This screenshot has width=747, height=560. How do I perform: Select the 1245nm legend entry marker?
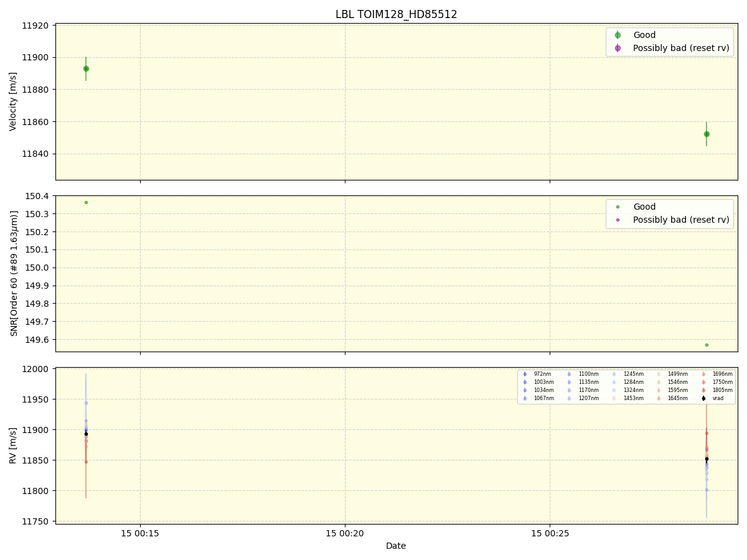pos(613,373)
